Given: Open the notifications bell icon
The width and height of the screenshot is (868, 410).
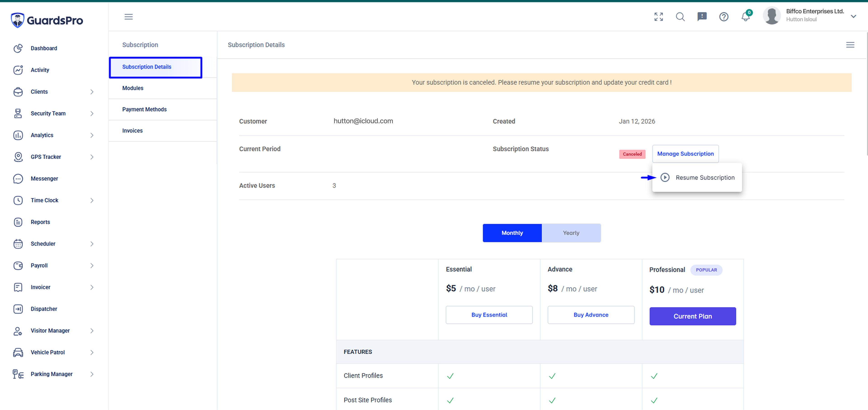Looking at the screenshot, I should (x=745, y=17).
